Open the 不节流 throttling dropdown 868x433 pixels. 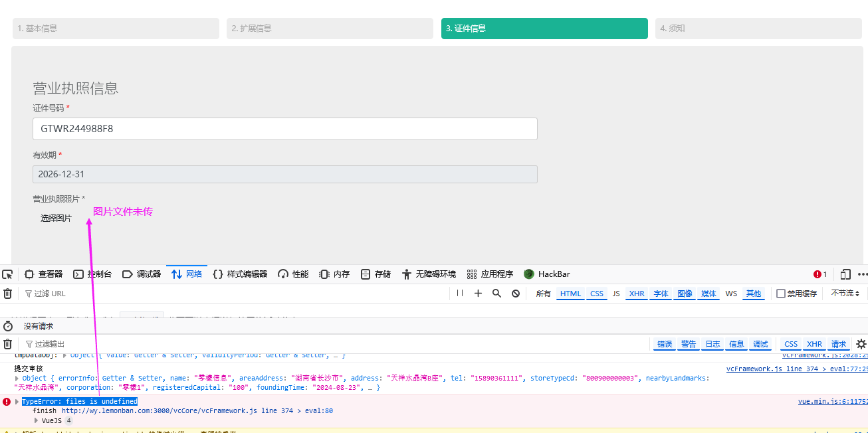(x=845, y=294)
